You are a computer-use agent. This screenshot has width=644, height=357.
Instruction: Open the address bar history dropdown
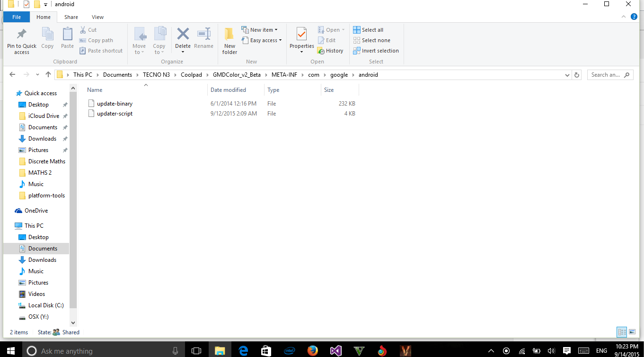click(567, 74)
